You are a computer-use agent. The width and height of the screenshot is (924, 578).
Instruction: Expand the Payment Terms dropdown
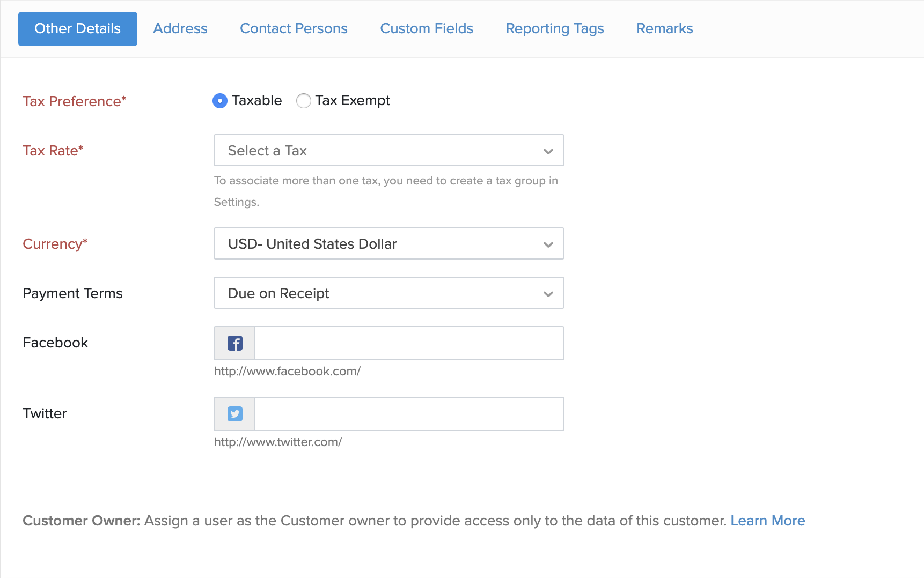pos(388,293)
